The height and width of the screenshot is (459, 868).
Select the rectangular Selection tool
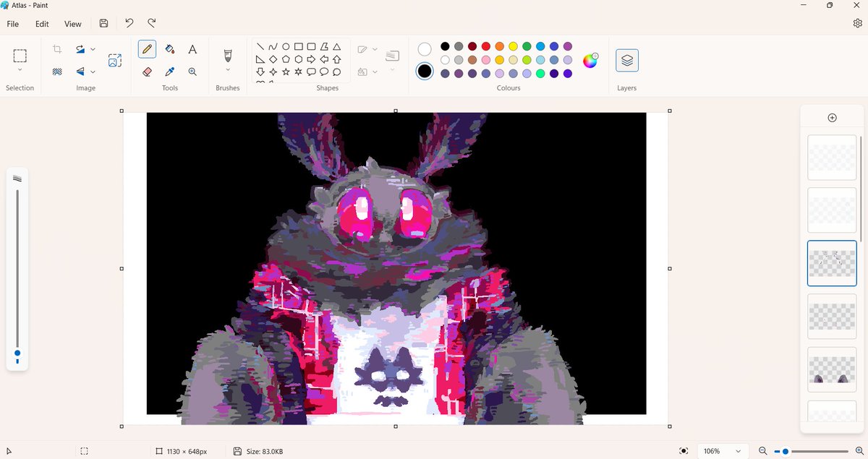pyautogui.click(x=20, y=56)
